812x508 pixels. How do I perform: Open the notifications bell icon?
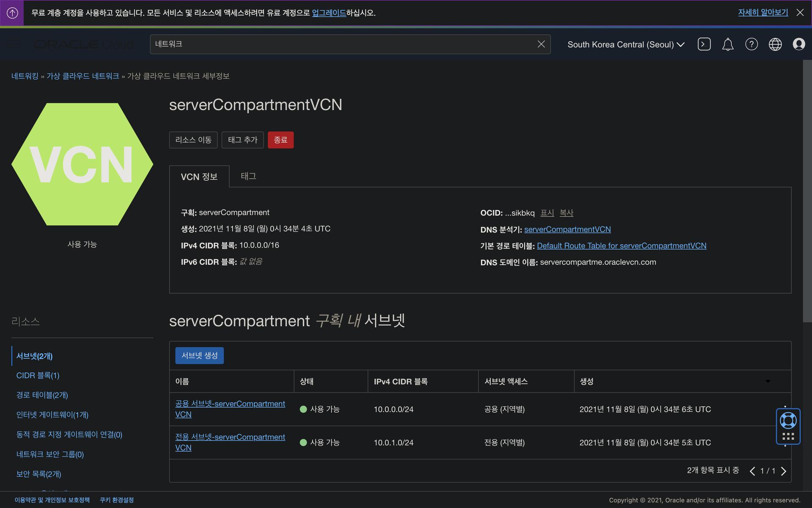pos(727,44)
